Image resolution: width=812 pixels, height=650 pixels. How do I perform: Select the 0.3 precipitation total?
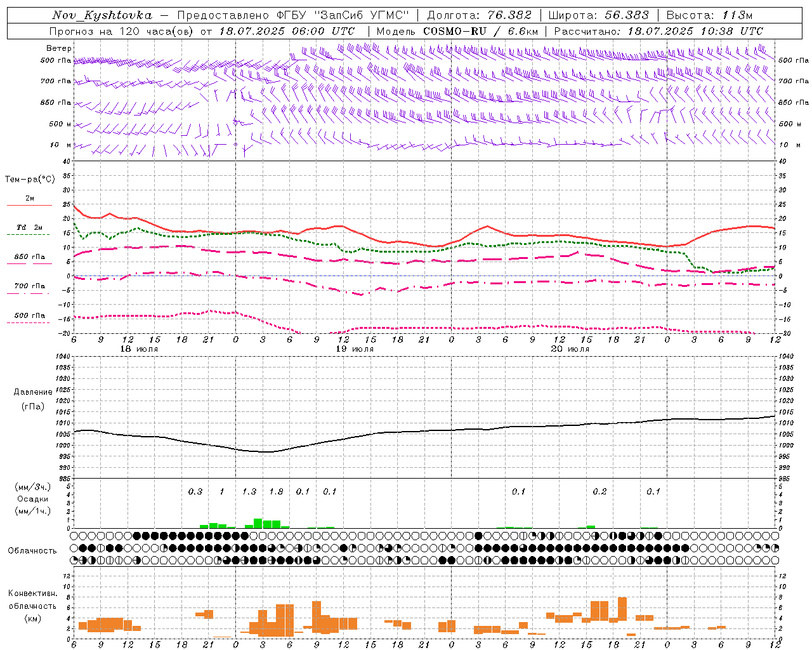point(195,492)
